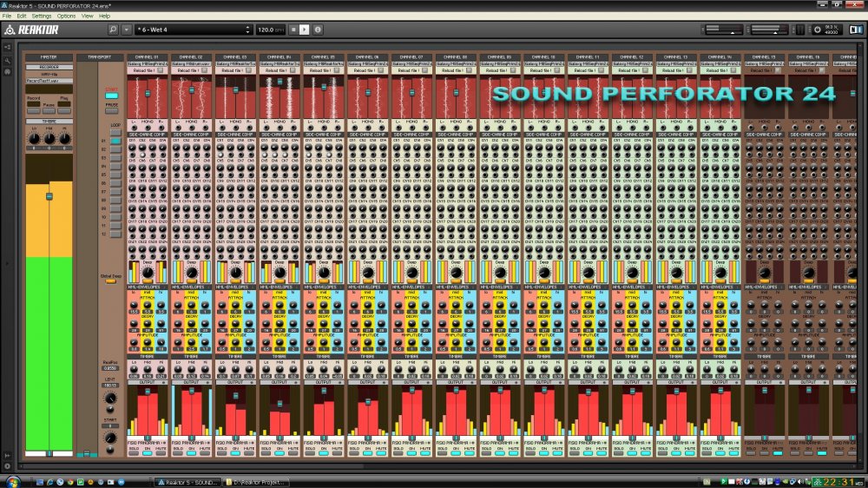The width and height of the screenshot is (868, 488).
Task: Check the Reload file box on Channel 12
Action: coord(646,71)
